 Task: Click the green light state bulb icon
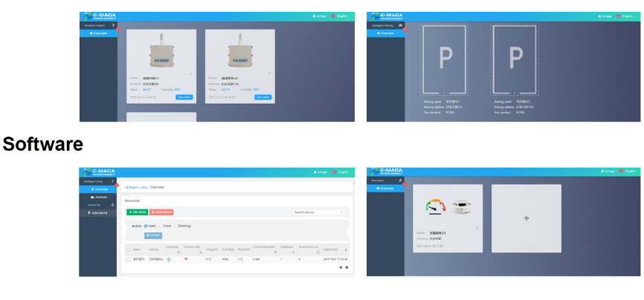pos(169,259)
